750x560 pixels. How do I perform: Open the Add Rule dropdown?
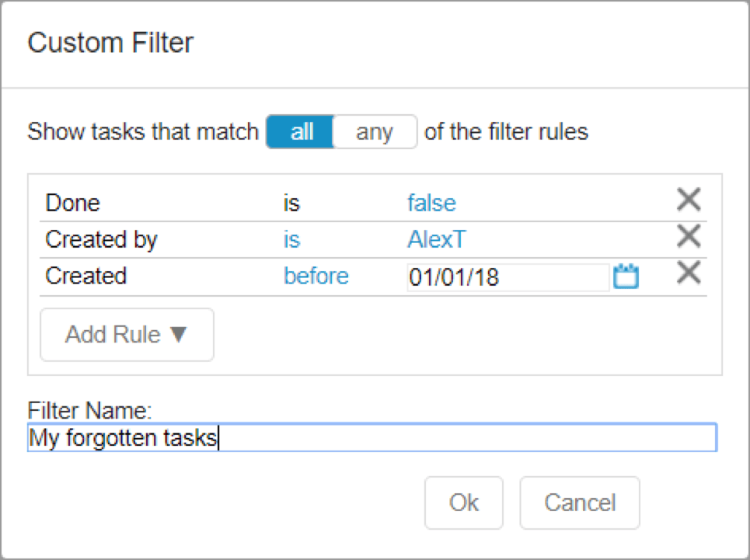pyautogui.click(x=127, y=335)
